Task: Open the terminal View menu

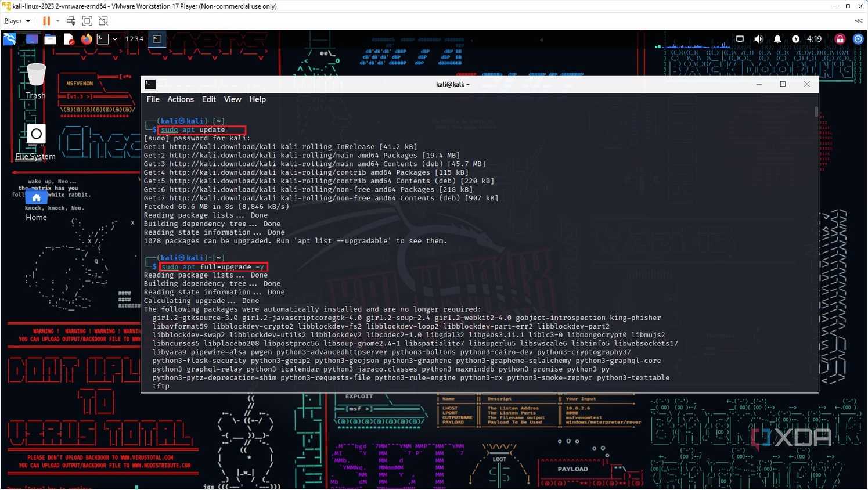Action: click(232, 99)
